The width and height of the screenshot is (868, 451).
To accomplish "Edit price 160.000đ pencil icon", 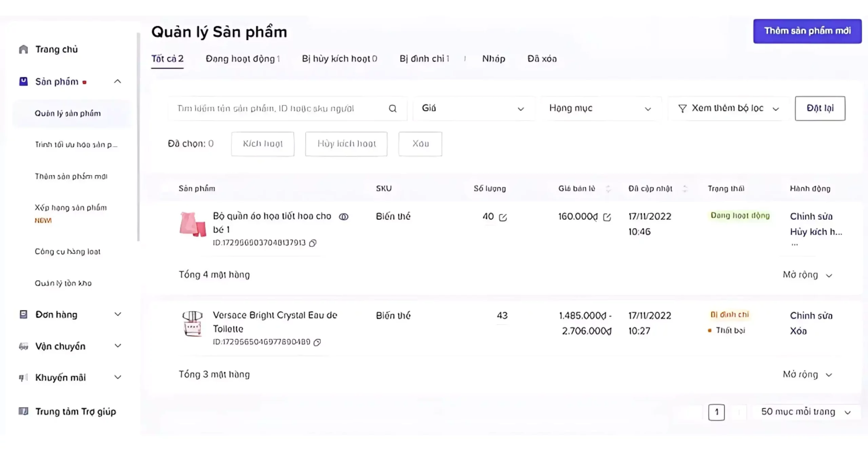I will [607, 217].
